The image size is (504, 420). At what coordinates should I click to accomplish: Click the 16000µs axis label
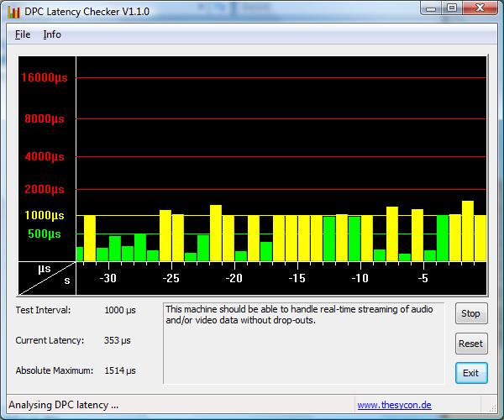tap(45, 78)
